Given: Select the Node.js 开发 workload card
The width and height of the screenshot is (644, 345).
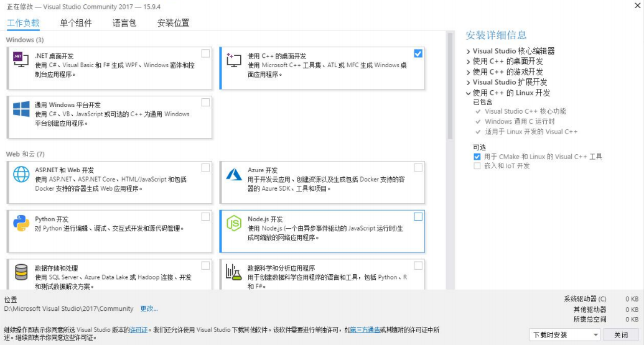Looking at the screenshot, I should (322, 231).
